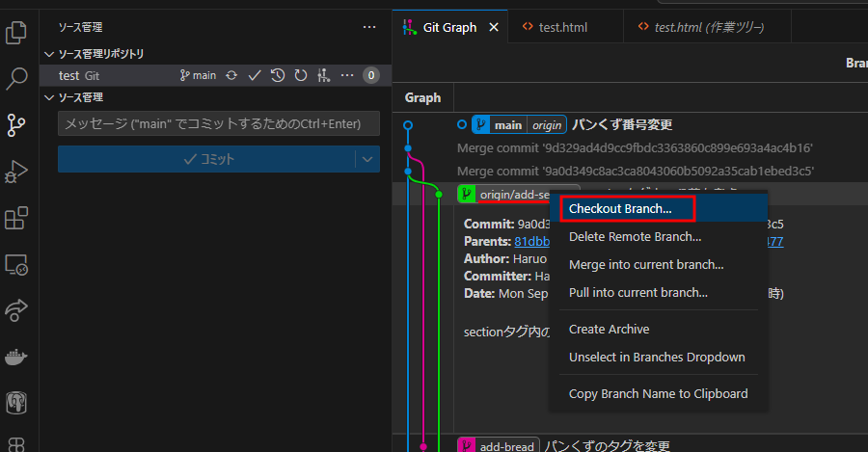Select the パンくずのタグを変更 commit

[608, 446]
